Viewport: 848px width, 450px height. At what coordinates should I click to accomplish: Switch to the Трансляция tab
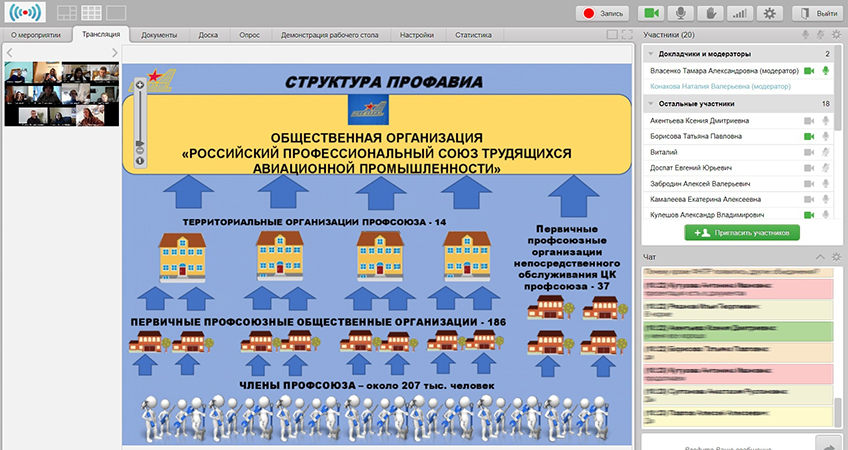point(101,34)
